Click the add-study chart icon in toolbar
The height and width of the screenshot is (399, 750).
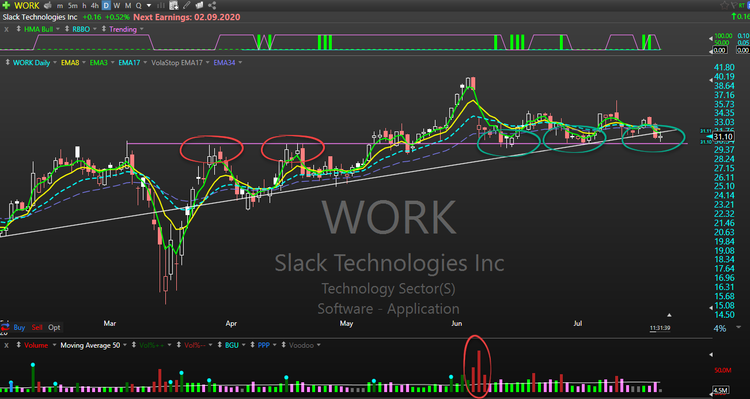pos(174,6)
